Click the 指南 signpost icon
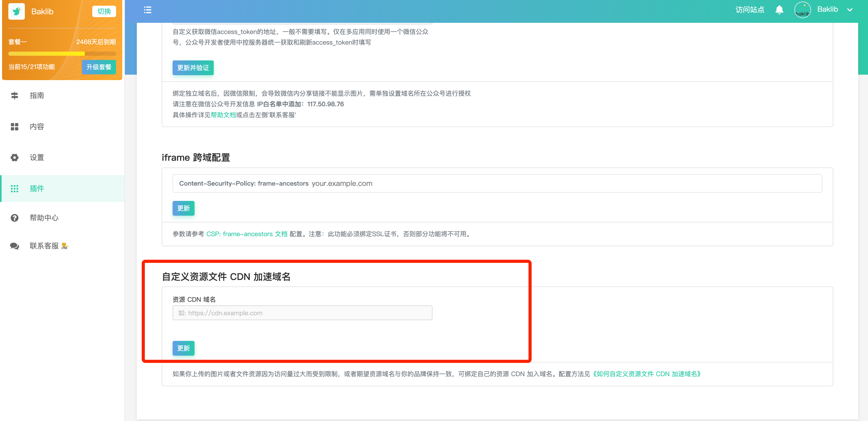Screen dimensions: 868x421 coord(15,95)
